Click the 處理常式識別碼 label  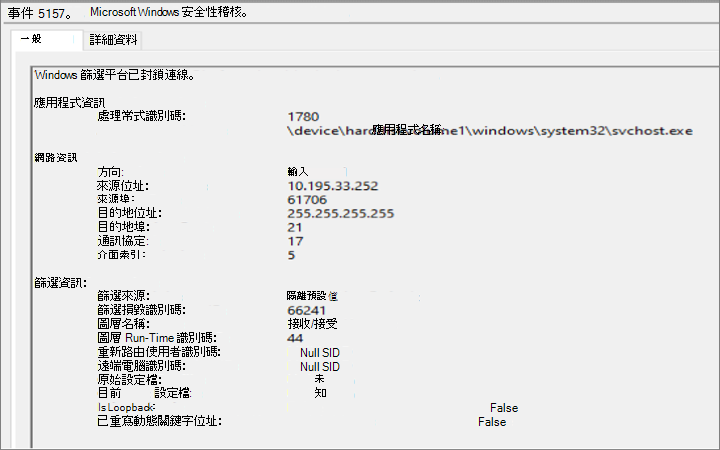(x=141, y=116)
